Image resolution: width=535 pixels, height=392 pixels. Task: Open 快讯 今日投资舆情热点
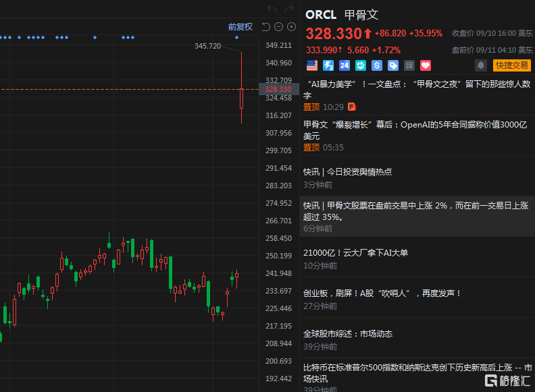417,176
